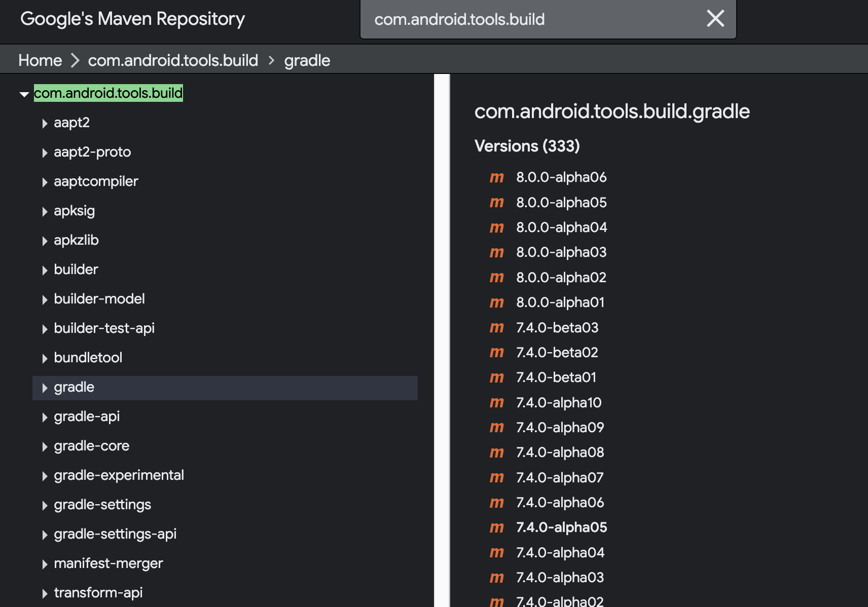Viewport: 868px width, 607px height.
Task: Open the builder-model artifact
Action: (99, 298)
